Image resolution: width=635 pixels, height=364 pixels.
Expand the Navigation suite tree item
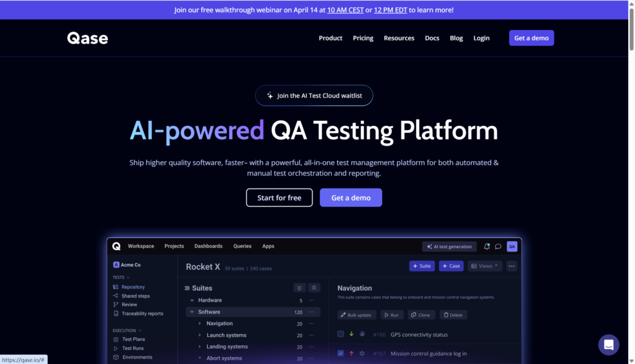click(200, 324)
